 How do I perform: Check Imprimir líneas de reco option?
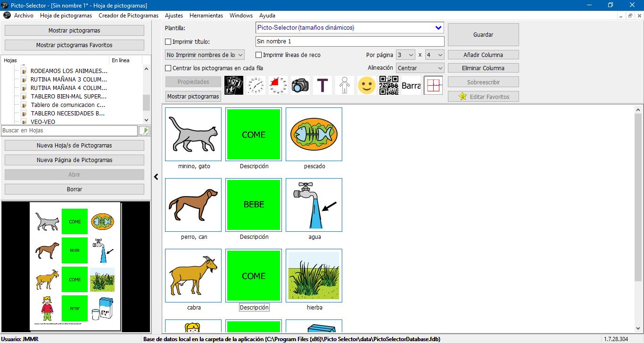click(259, 55)
